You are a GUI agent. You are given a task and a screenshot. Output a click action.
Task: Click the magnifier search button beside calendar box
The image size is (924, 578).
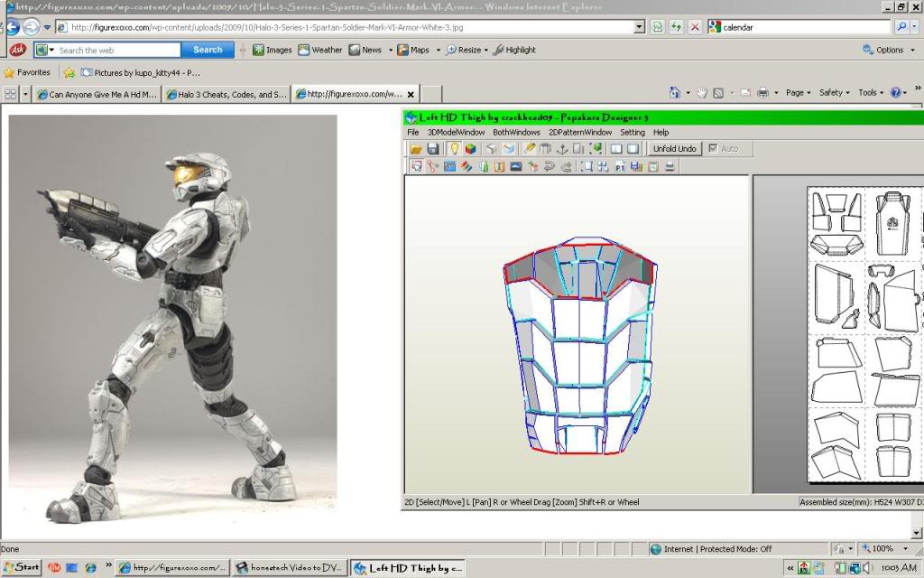click(x=901, y=27)
